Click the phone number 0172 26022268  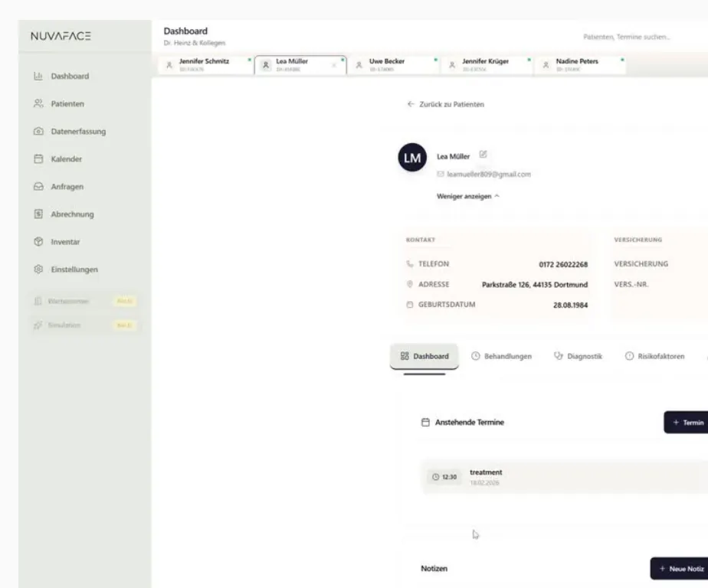pyautogui.click(x=563, y=264)
